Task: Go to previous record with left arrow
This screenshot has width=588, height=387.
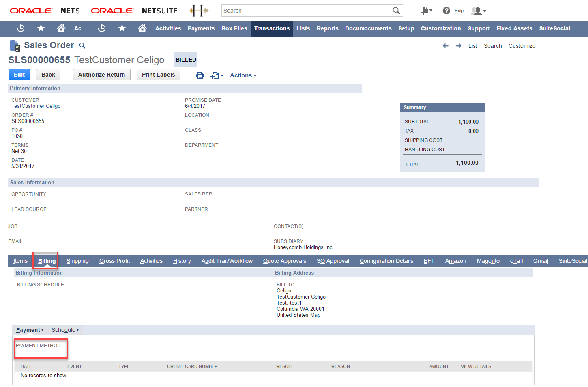Action: 446,46
